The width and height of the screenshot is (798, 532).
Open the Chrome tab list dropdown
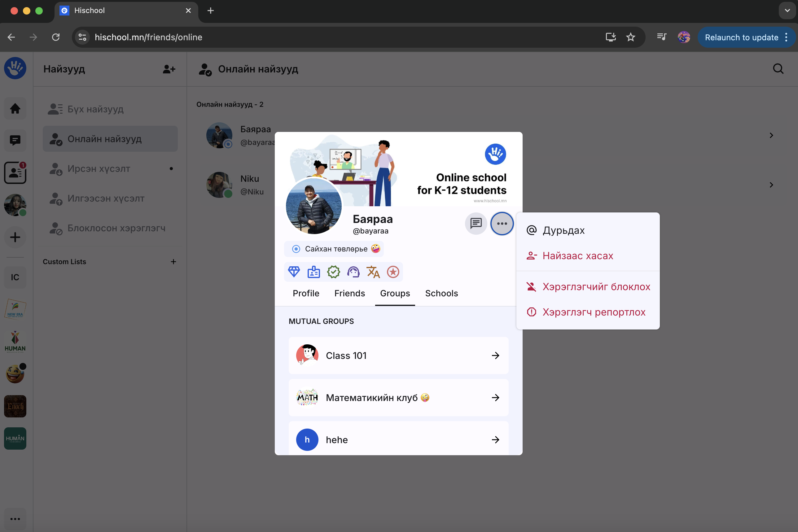click(787, 11)
